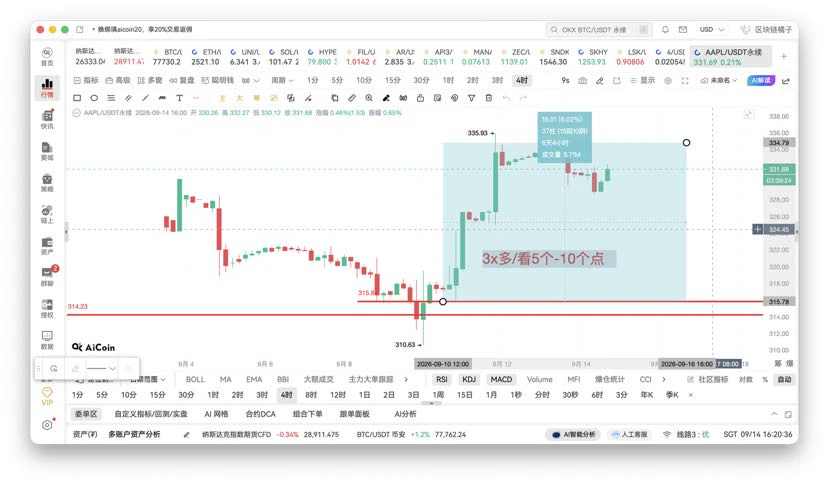Click the pencil edit icon beside 多账户资产分析

tap(187, 435)
